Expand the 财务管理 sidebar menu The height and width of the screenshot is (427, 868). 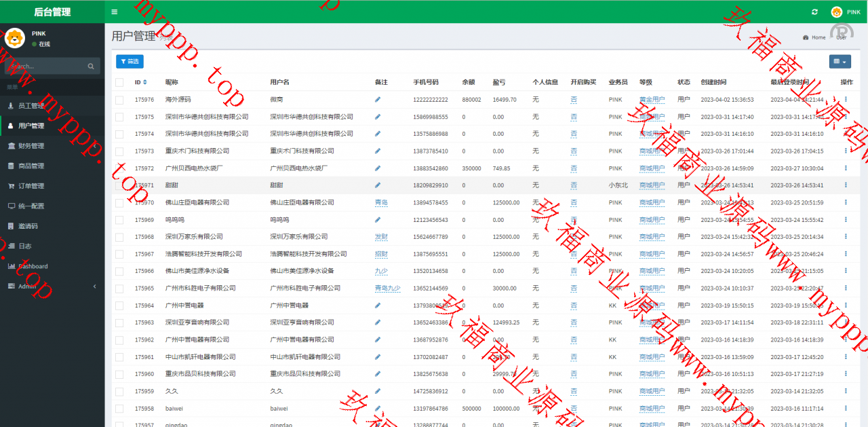pos(52,146)
